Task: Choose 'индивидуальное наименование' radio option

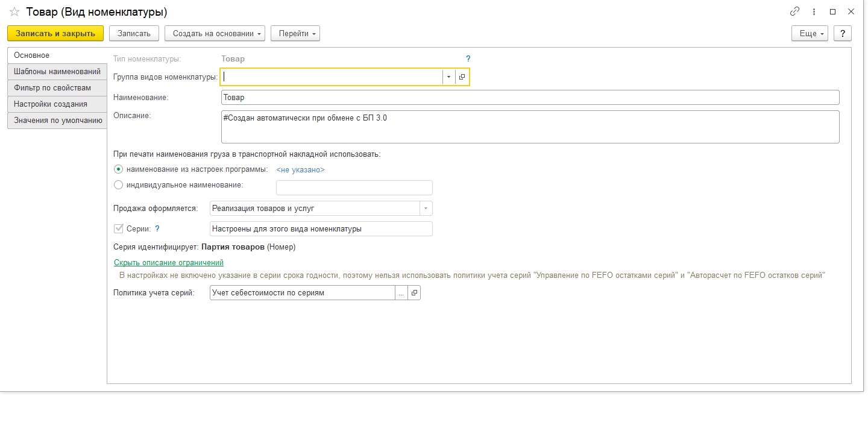Action: pos(119,185)
